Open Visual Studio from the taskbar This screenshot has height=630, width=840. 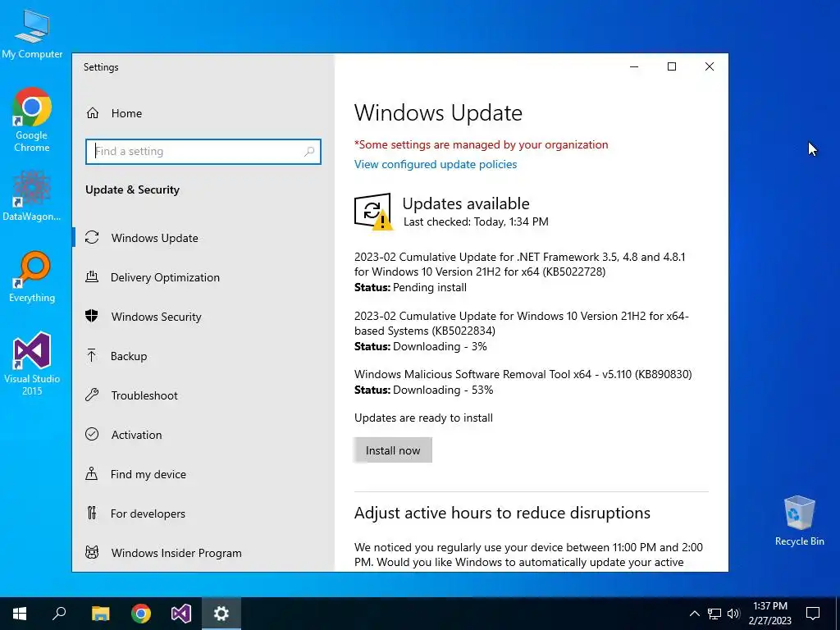click(x=181, y=614)
